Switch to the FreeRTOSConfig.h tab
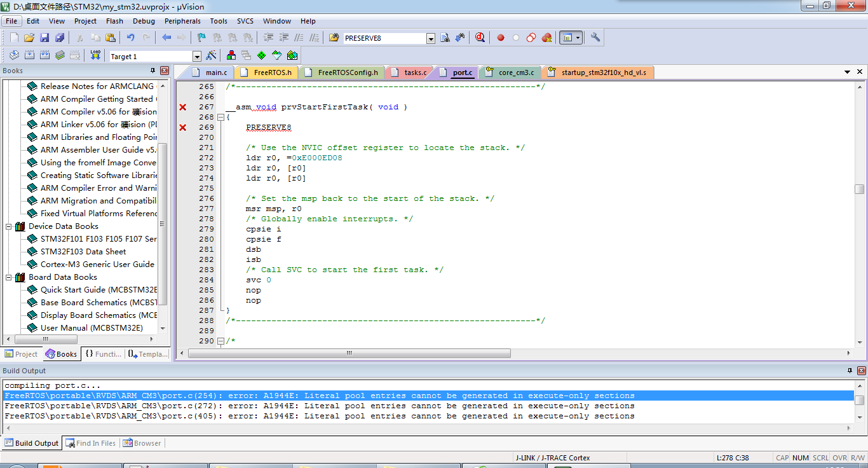868x468 pixels. click(347, 72)
